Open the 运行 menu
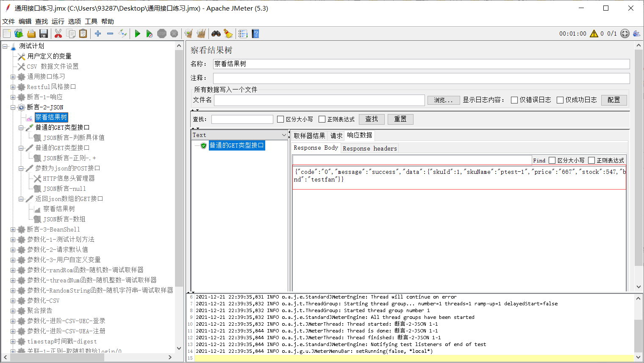The height and width of the screenshot is (363, 644). tap(58, 21)
